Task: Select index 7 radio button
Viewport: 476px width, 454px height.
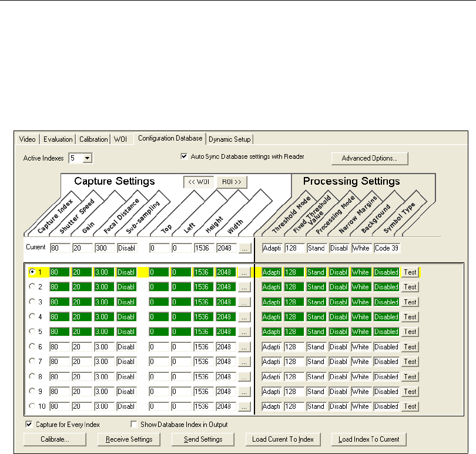Action: [x=32, y=361]
